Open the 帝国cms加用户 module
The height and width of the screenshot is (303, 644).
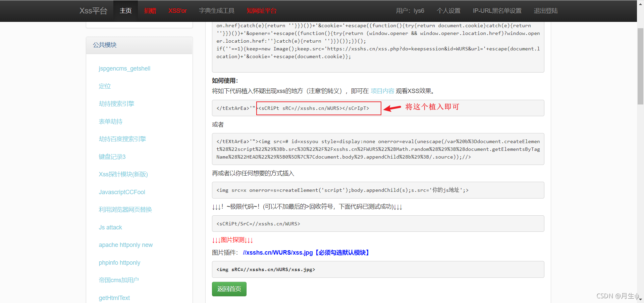119,280
